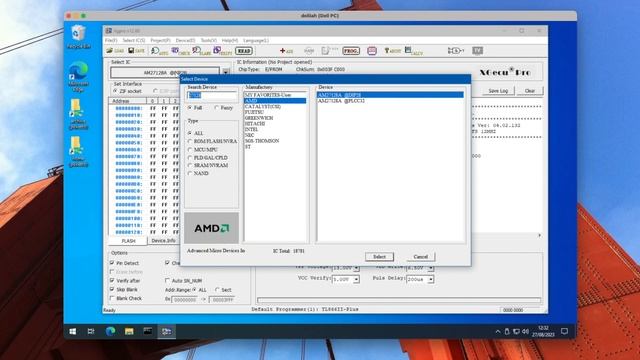Select the ALL type radio button

tap(190, 133)
